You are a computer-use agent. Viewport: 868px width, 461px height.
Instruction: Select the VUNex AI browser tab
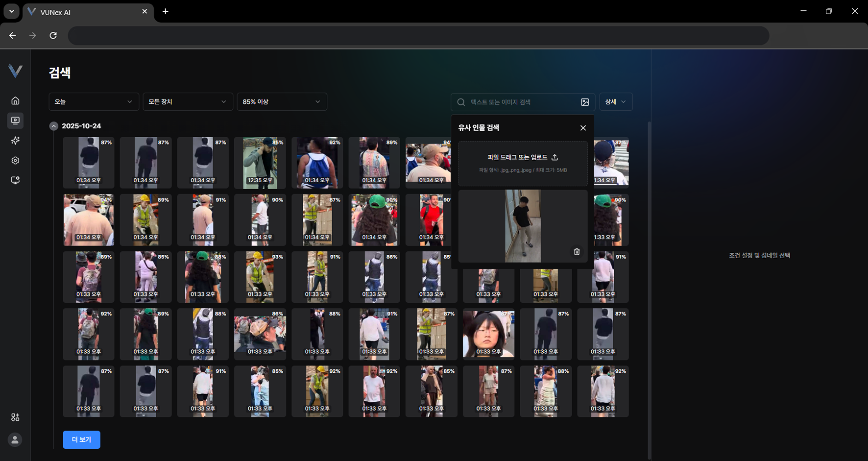click(x=83, y=12)
